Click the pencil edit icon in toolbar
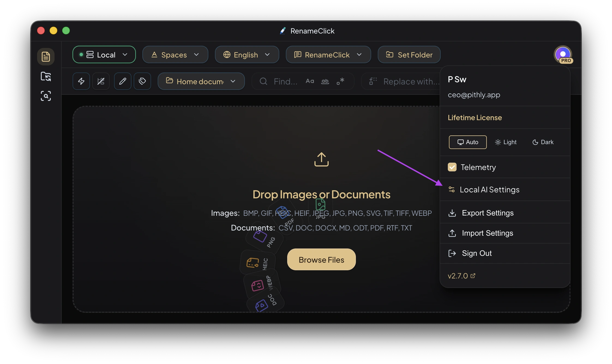The image size is (612, 364). click(123, 81)
